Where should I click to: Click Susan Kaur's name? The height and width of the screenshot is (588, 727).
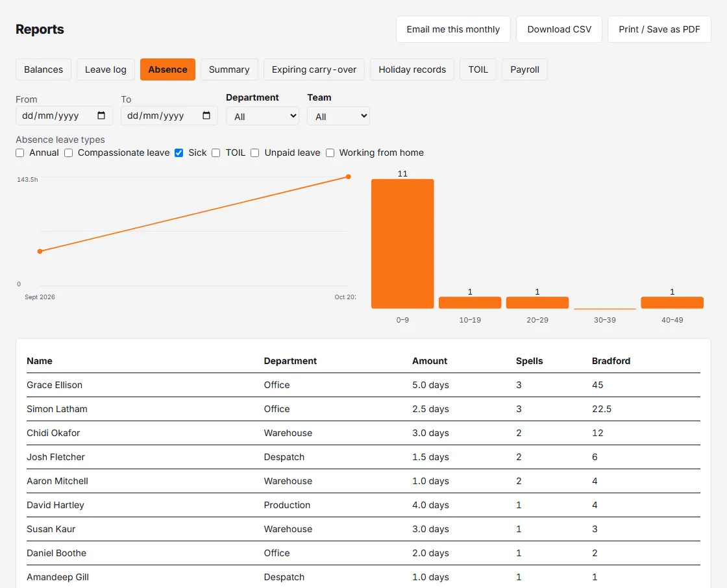(51, 529)
